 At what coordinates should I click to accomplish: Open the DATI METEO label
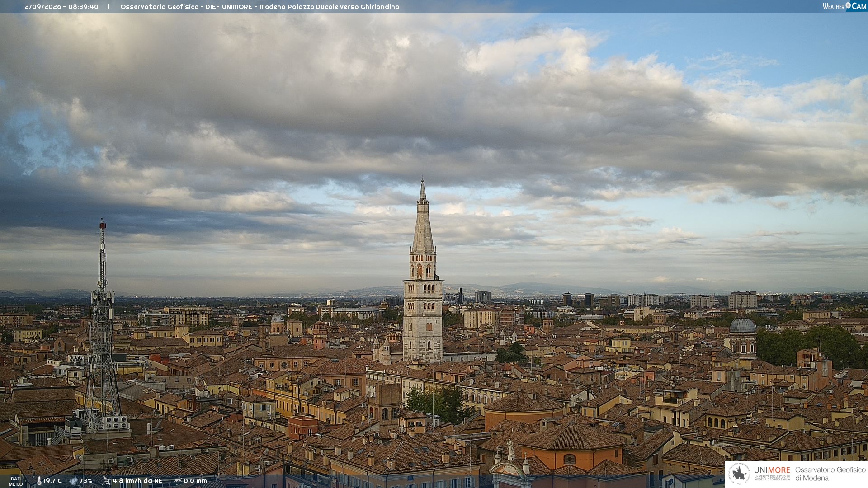pos(16,481)
